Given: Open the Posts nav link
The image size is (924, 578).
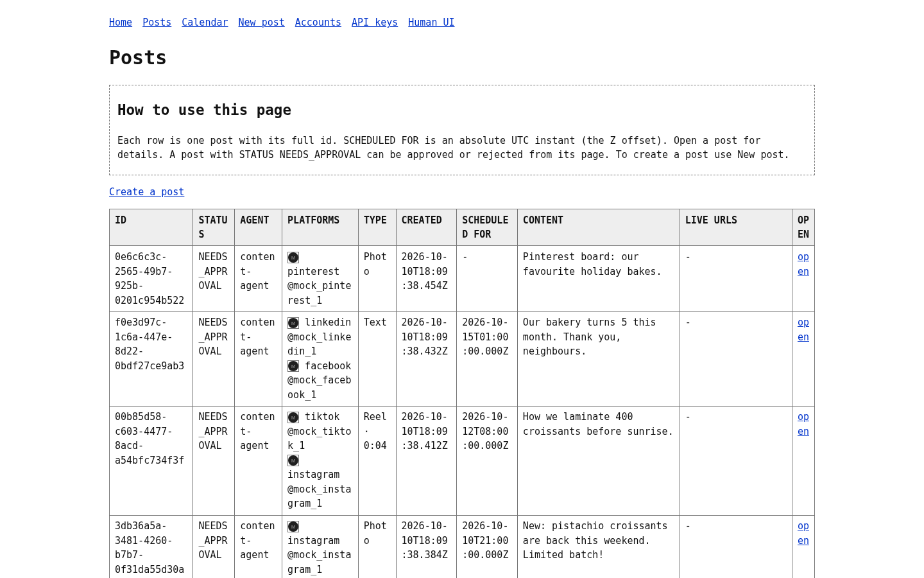Looking at the screenshot, I should coord(157,22).
